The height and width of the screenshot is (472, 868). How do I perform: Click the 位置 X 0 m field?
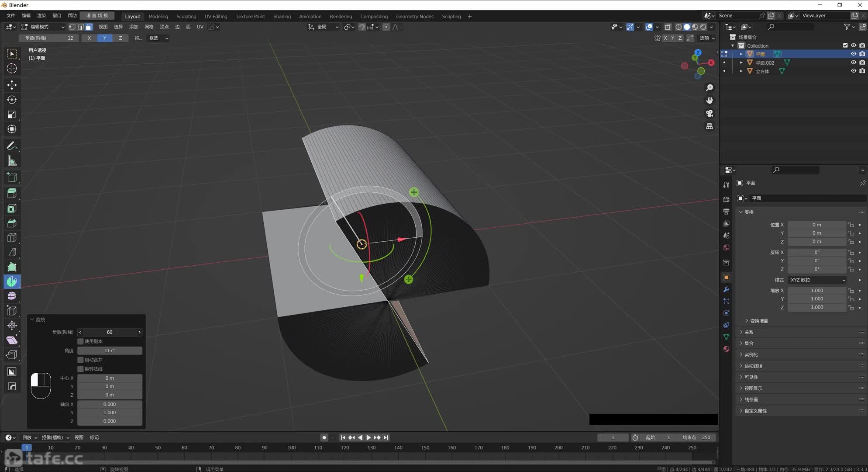click(816, 225)
